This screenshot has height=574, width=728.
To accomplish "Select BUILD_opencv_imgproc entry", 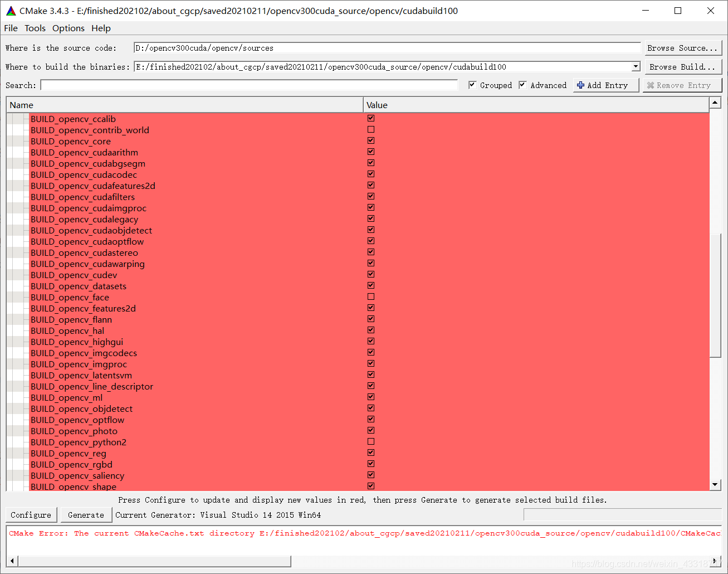I will coord(79,364).
